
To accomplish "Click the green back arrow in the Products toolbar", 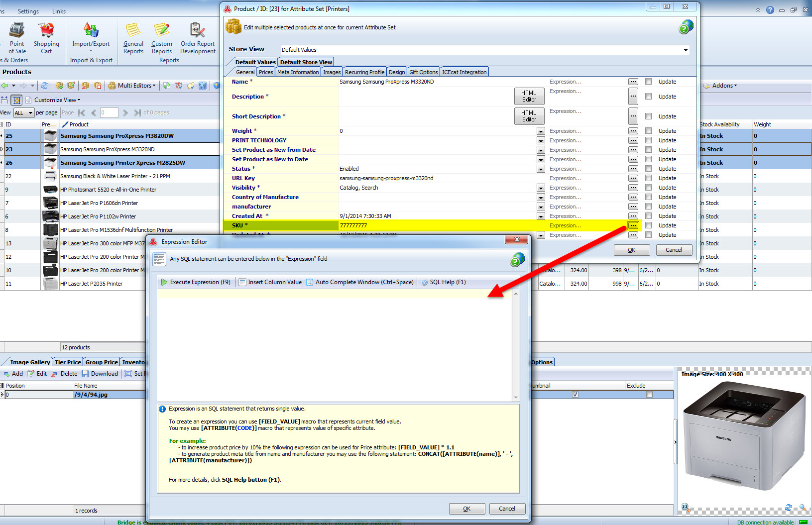I will pos(4,86).
